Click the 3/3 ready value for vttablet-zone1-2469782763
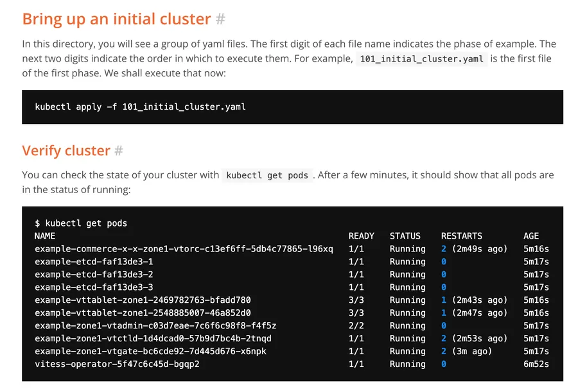Viewport: 578px width, 392px height. tap(356, 300)
